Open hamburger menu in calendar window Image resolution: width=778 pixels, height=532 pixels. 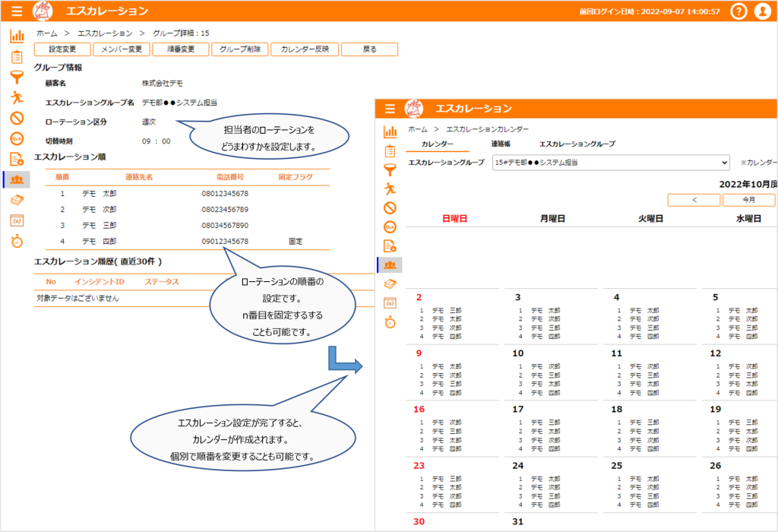pyautogui.click(x=390, y=108)
